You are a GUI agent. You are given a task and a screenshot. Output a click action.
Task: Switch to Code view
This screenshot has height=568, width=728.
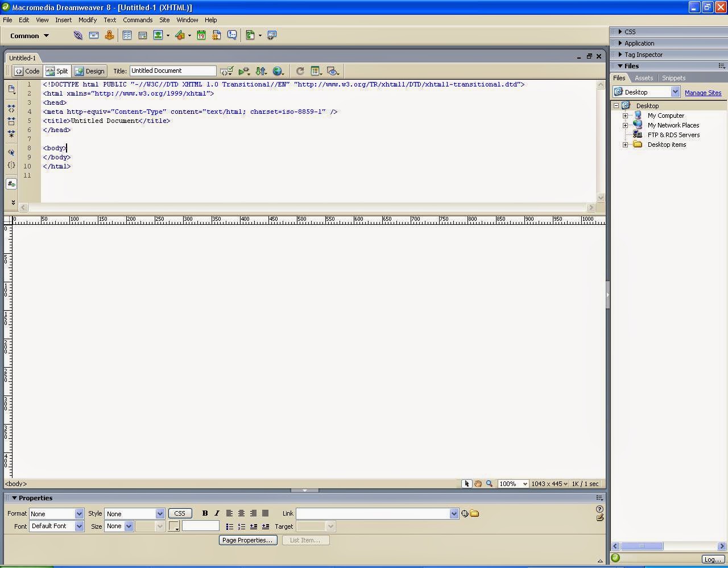point(27,71)
